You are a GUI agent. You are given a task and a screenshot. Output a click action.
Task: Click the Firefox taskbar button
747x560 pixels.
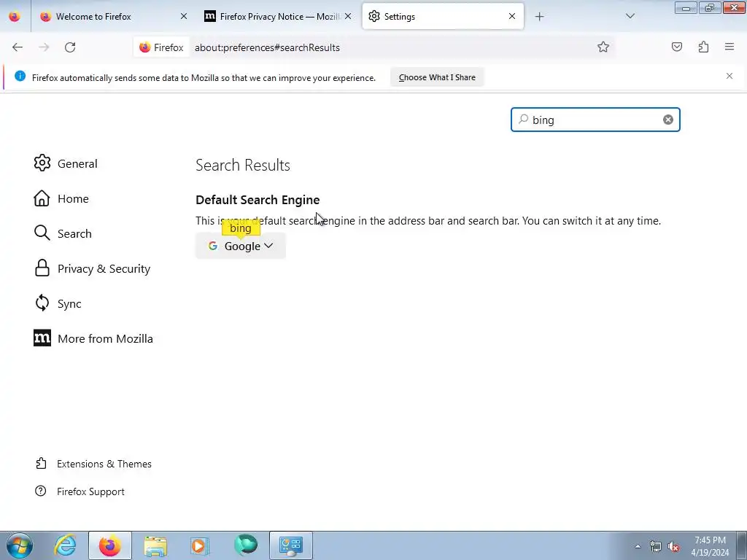tap(109, 545)
